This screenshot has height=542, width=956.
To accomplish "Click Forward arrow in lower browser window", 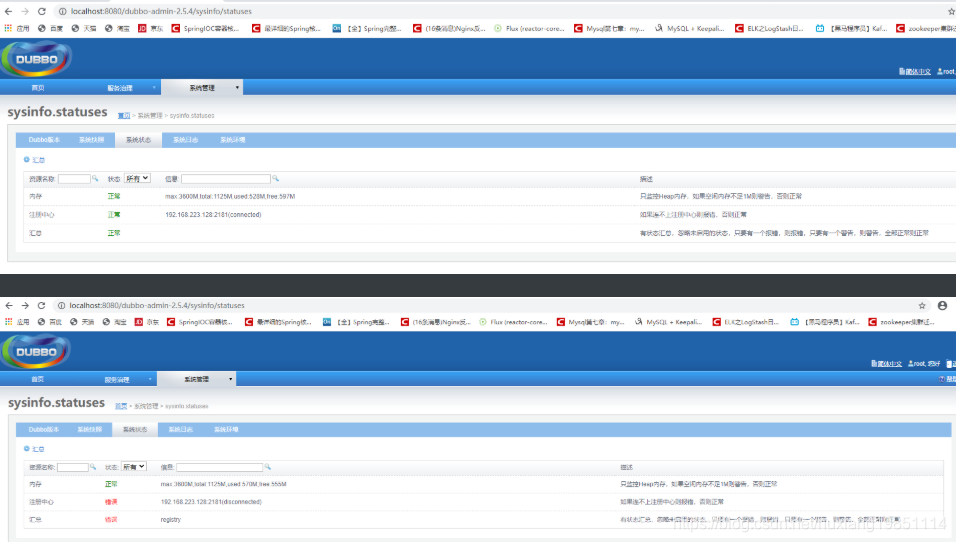I will pos(25,305).
